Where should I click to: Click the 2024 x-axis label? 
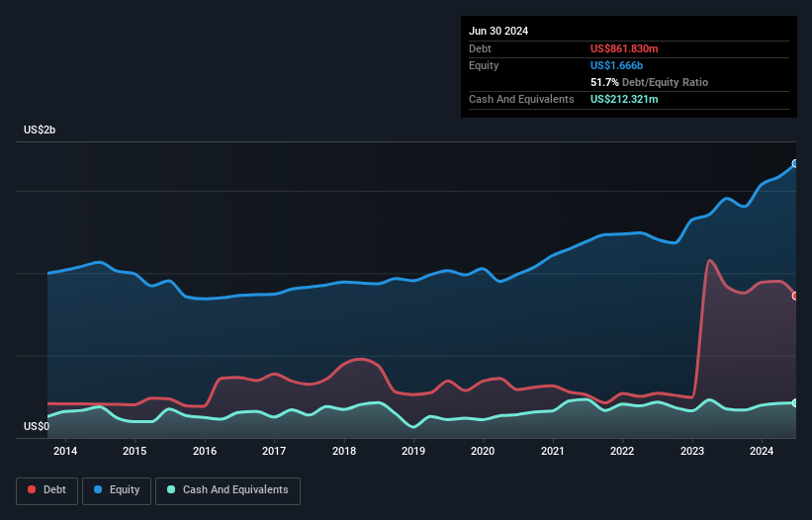(x=762, y=451)
